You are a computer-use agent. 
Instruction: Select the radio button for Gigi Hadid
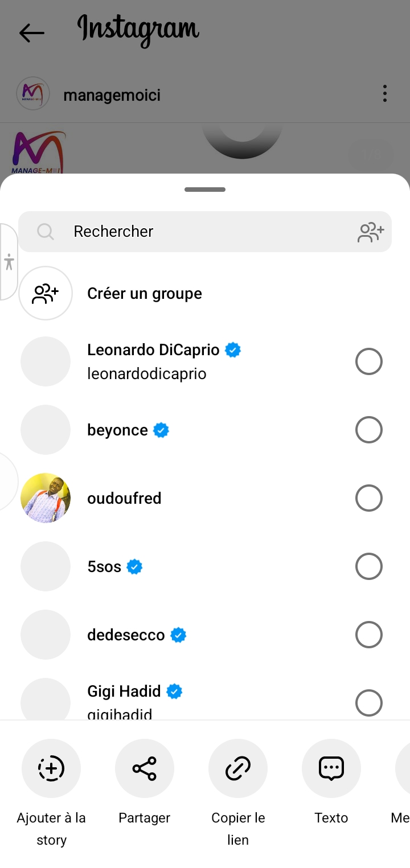tap(368, 703)
